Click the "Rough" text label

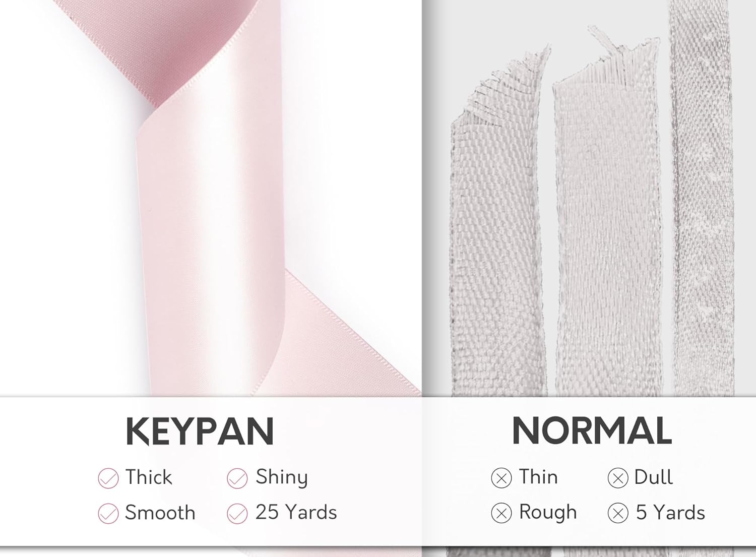pos(548,512)
